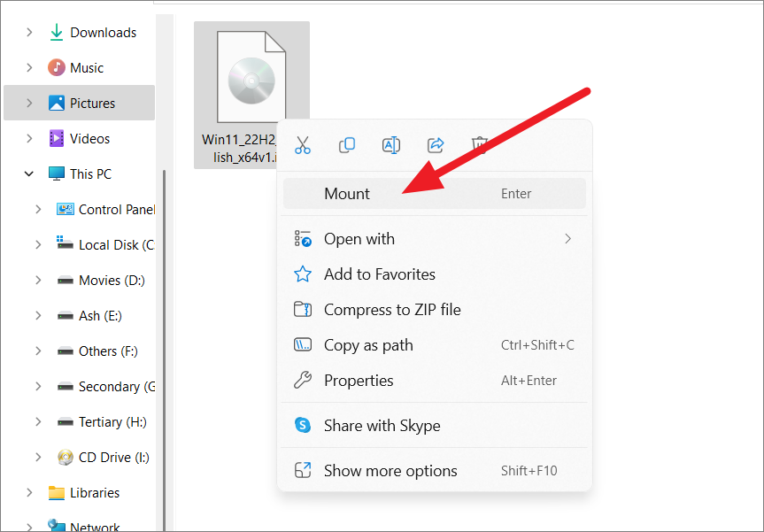Click the Cut scissors icon
The width and height of the screenshot is (764, 532).
[x=303, y=145]
